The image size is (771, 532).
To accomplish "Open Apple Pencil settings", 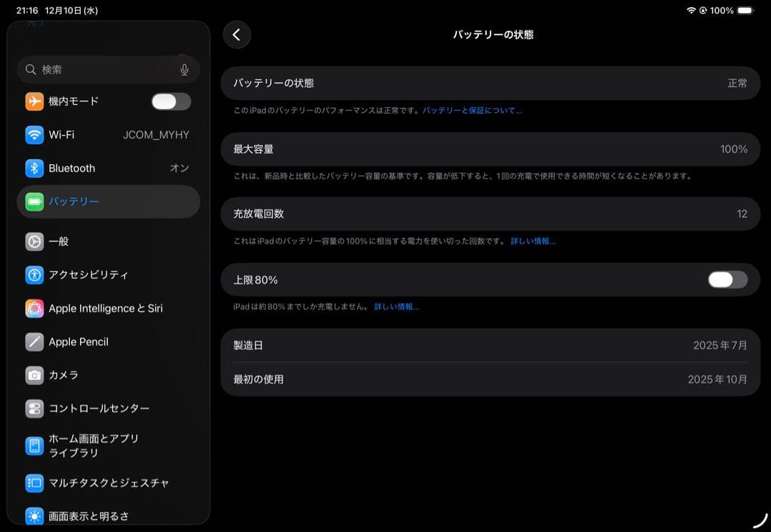I will (x=79, y=341).
